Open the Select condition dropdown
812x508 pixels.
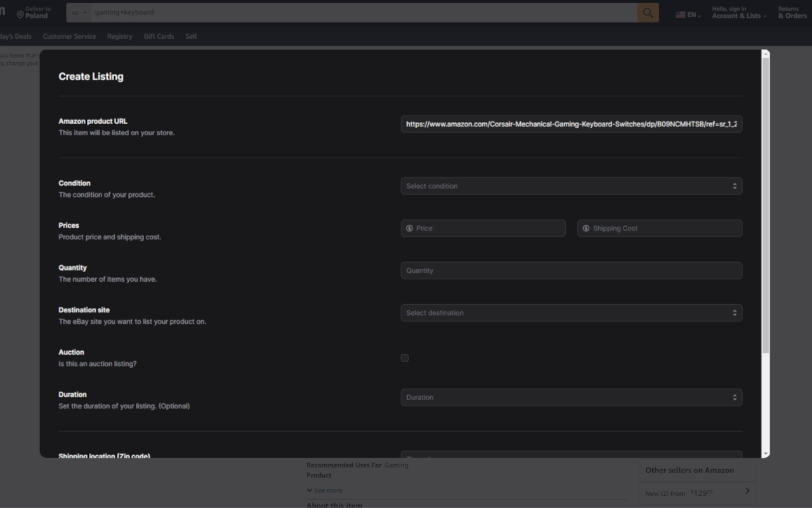point(572,186)
